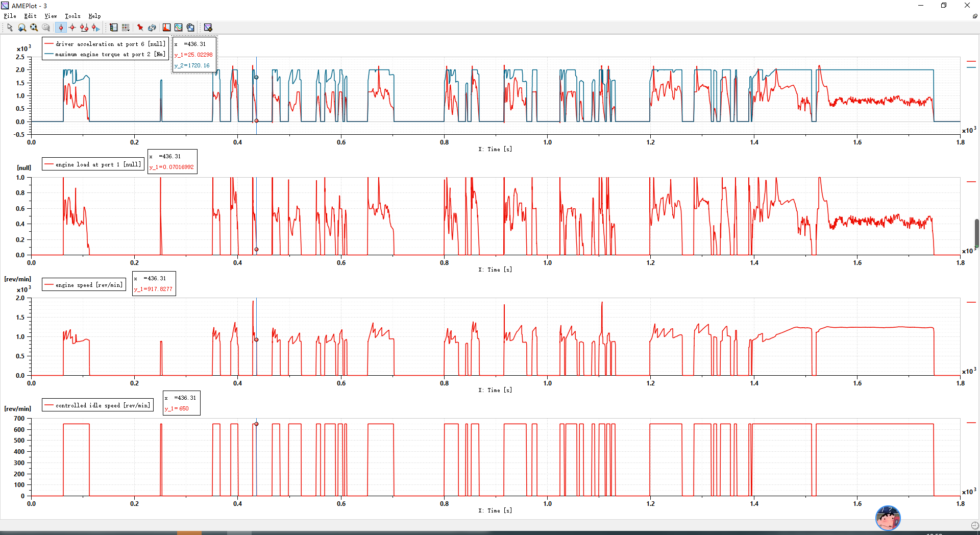Viewport: 980px width, 535px height.
Task: Select the dual cursor difference tool
Action: 84,28
